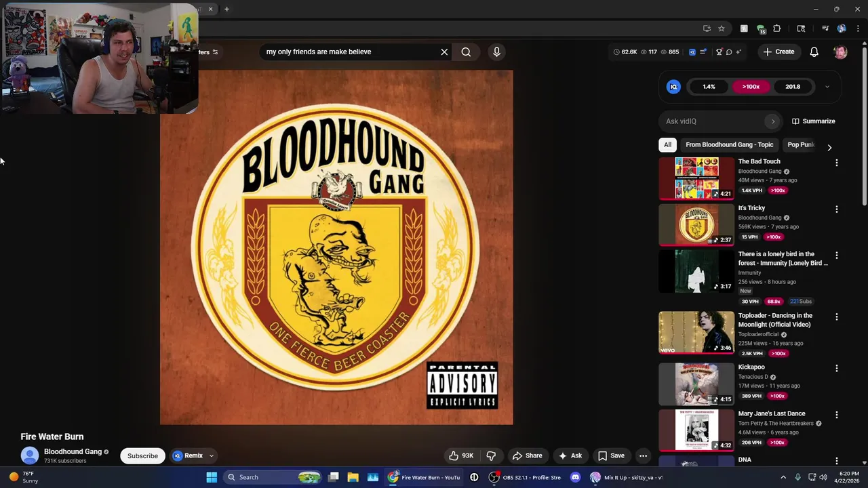Subscribe to Bloodhound Gang channel
The image size is (868, 488).
tap(142, 455)
